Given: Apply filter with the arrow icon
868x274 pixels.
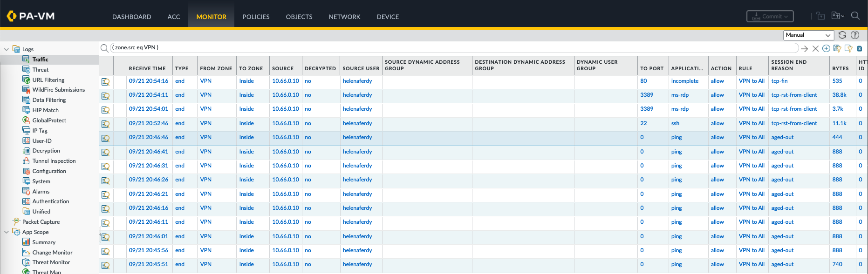Looking at the screenshot, I should coord(804,48).
